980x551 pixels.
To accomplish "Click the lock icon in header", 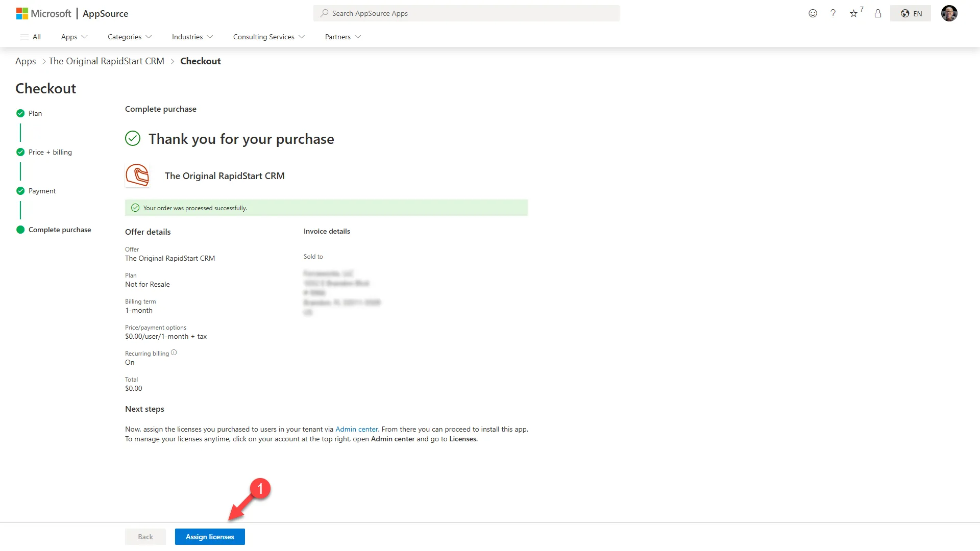I will tap(878, 13).
